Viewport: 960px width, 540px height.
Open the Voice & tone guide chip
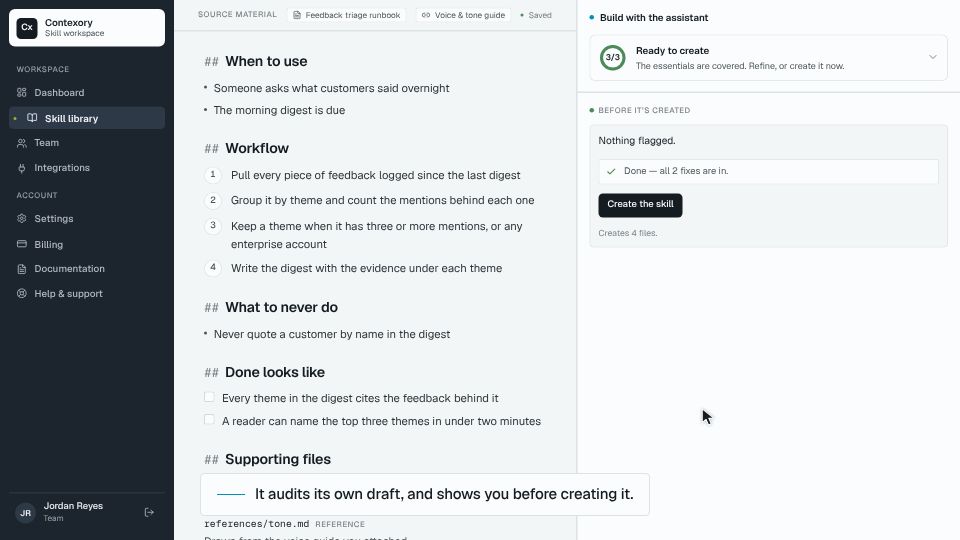point(463,15)
